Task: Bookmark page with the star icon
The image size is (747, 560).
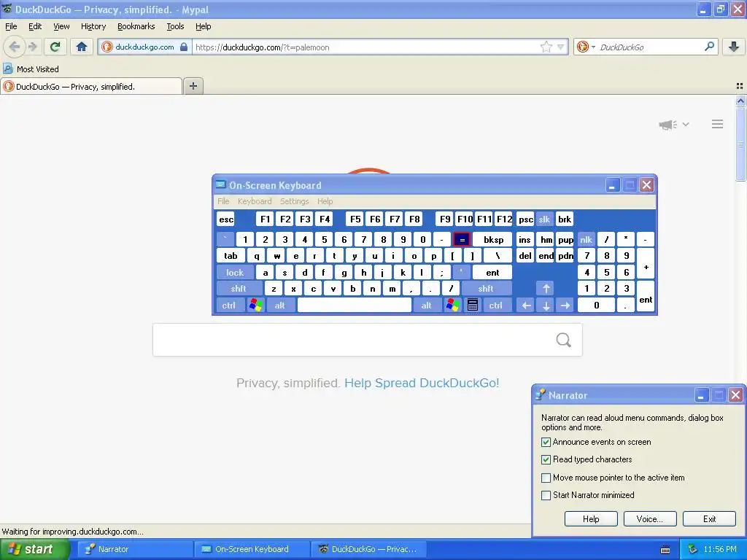Action: 546,47
